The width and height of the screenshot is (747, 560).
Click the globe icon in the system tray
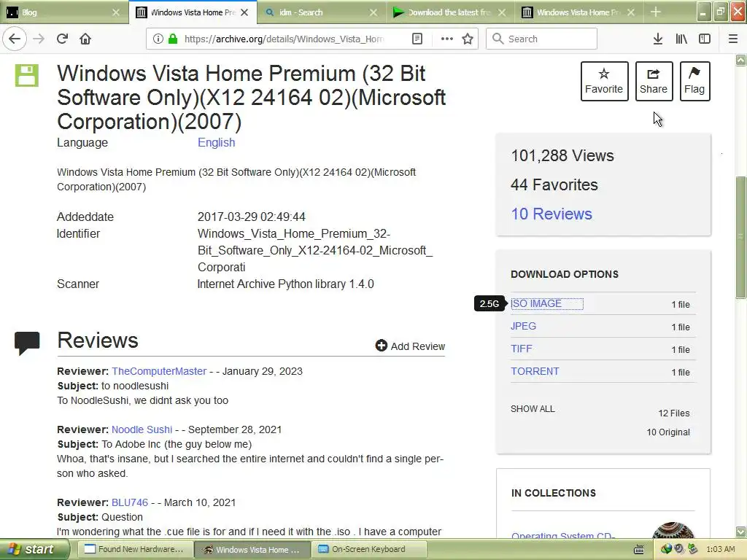coord(665,549)
